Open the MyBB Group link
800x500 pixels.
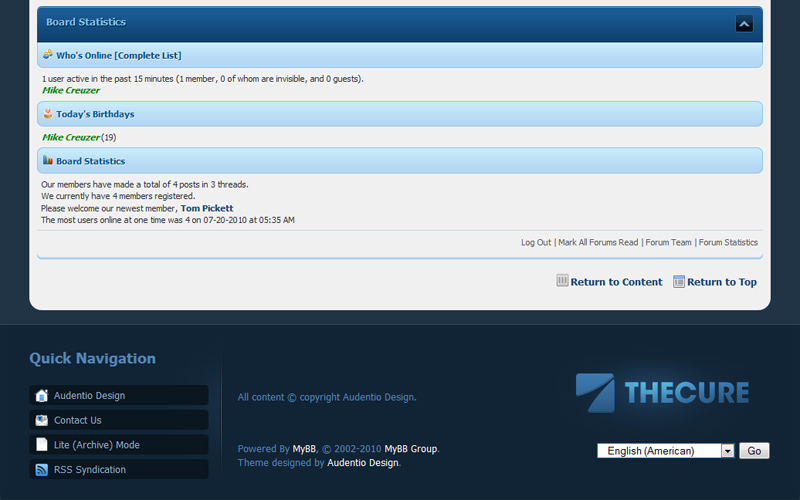pos(411,449)
